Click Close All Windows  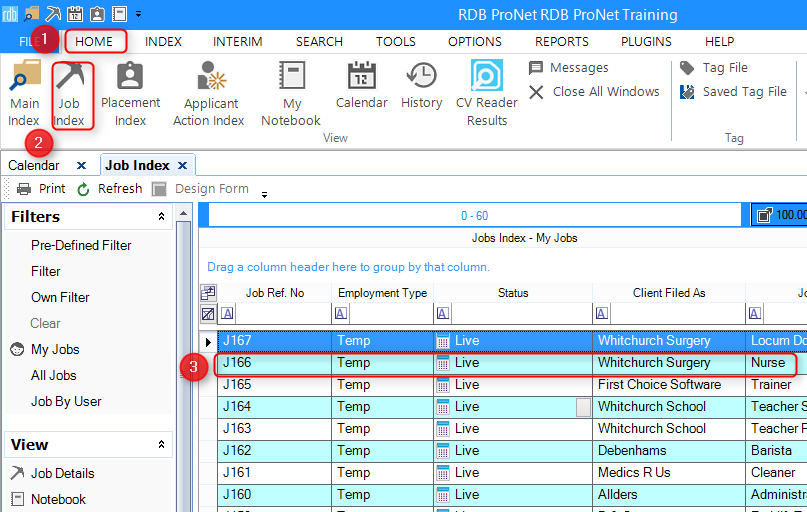coord(594,92)
